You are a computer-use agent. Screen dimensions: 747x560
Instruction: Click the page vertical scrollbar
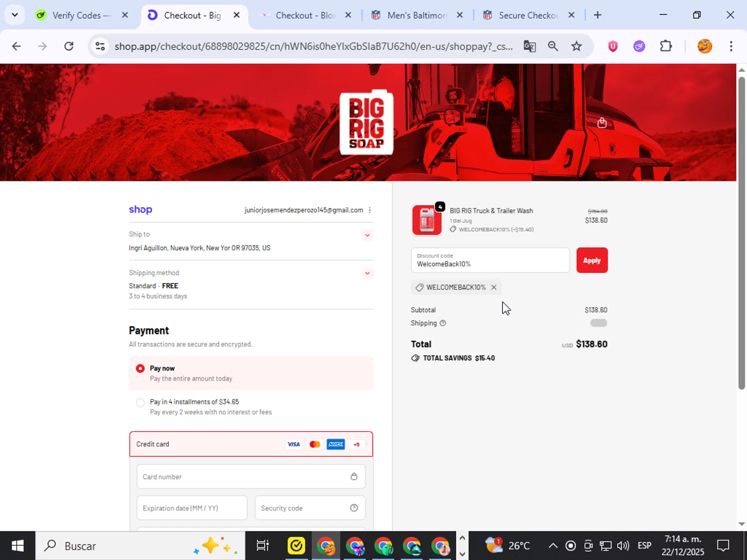point(742,233)
